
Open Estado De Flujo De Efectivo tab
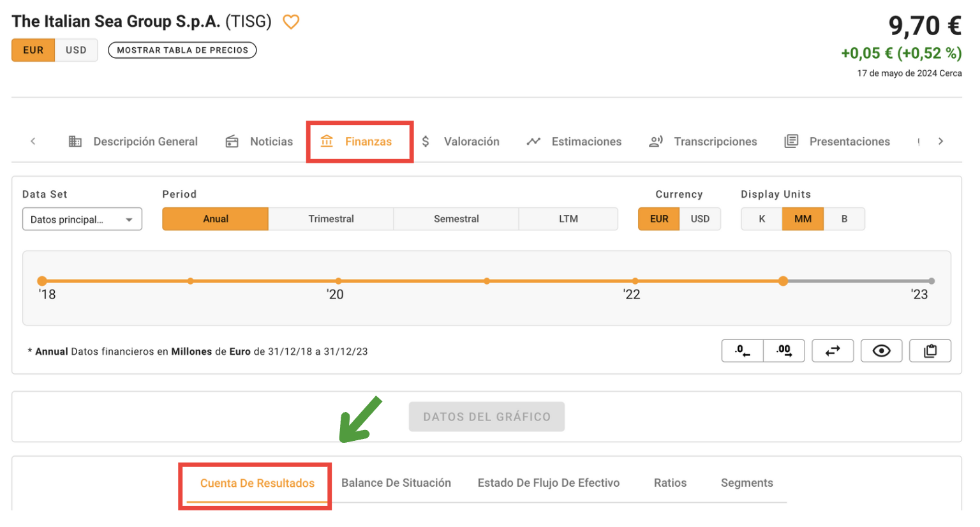pyautogui.click(x=549, y=483)
